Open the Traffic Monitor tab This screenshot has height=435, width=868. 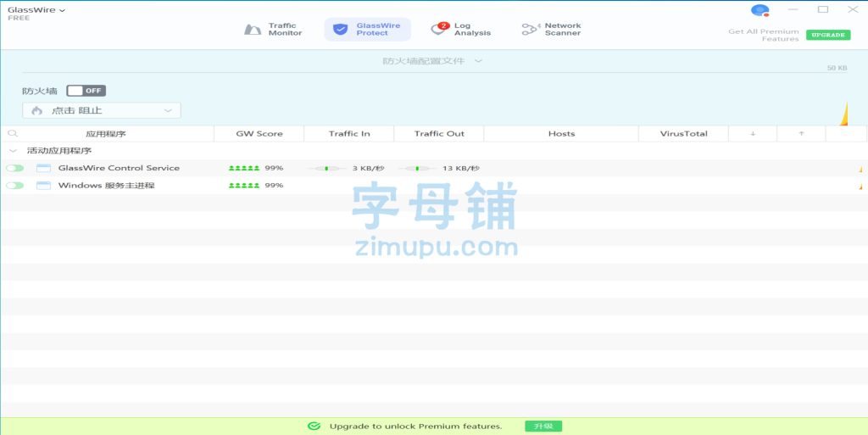[274, 30]
